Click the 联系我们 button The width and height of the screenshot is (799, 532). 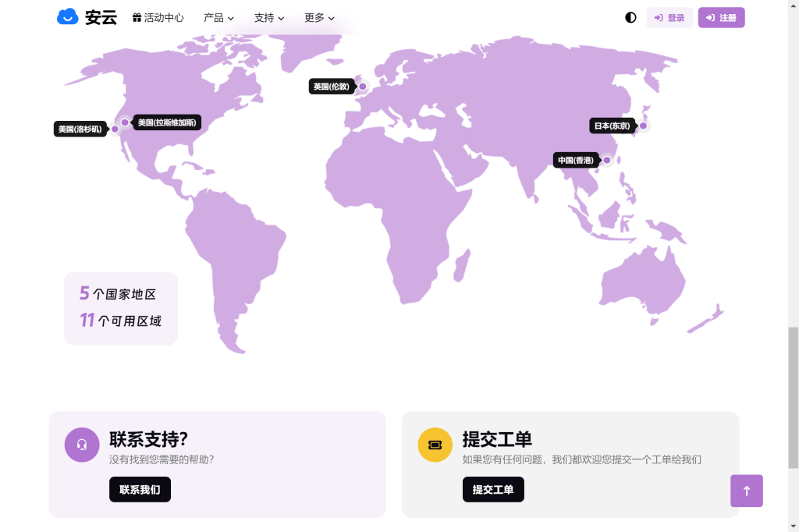(x=140, y=489)
